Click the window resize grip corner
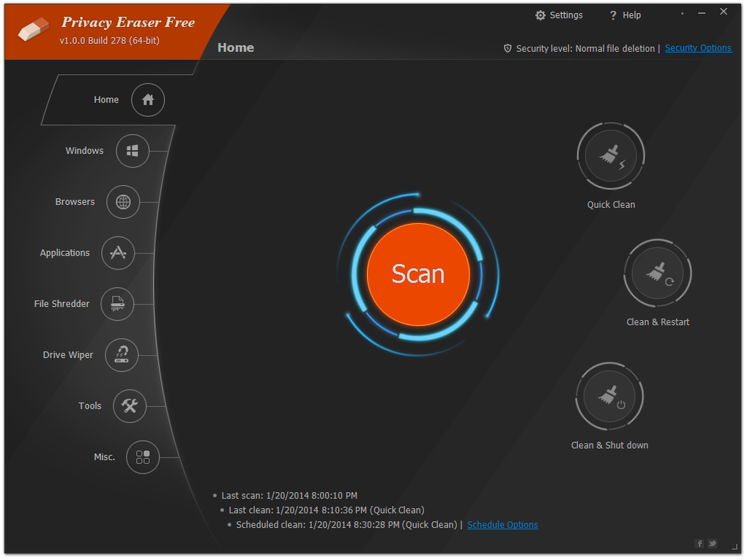This screenshot has width=747, height=560. [735, 546]
